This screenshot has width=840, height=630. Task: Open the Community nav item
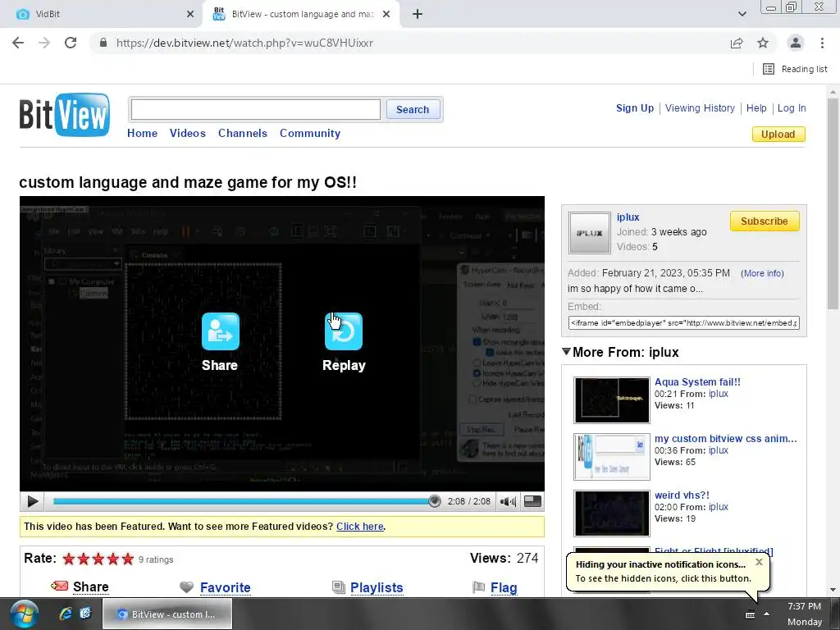[x=309, y=133]
